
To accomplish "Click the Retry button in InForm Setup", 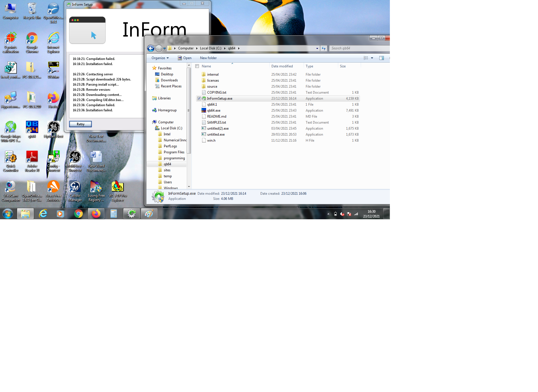I will [80, 124].
